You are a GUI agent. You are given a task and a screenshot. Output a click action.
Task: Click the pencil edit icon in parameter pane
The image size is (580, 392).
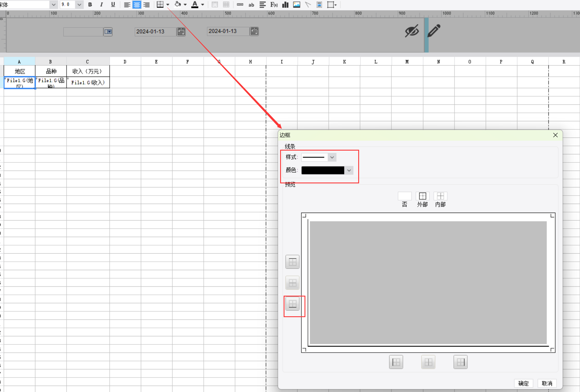click(x=434, y=31)
